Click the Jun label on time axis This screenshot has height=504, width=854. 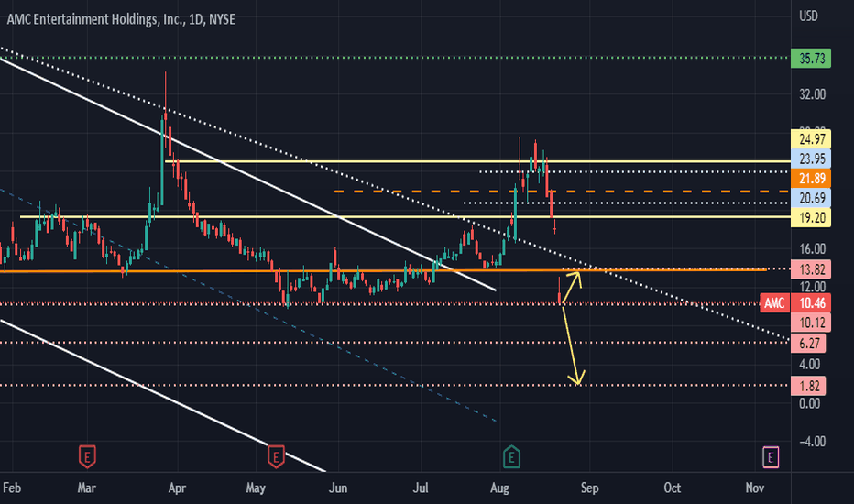coord(338,488)
